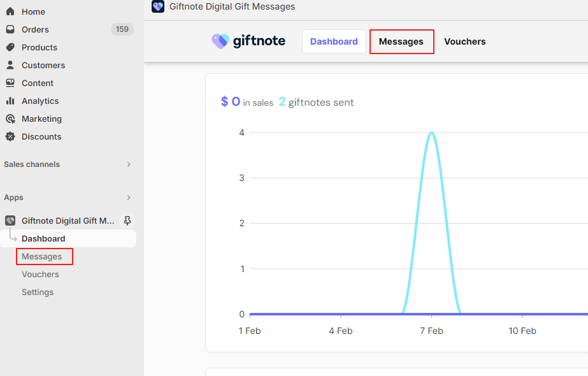Click the y-axis value 2
588x376 pixels.
coord(242,223)
